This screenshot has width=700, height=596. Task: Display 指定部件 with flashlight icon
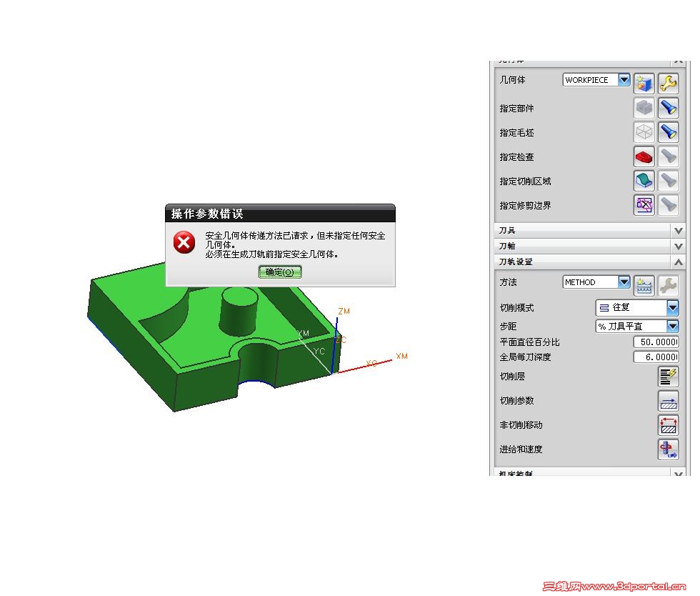point(669,108)
